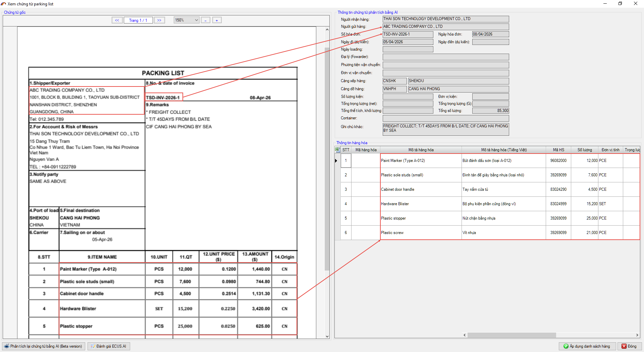Zoom in document with plus button

[x=217, y=20]
